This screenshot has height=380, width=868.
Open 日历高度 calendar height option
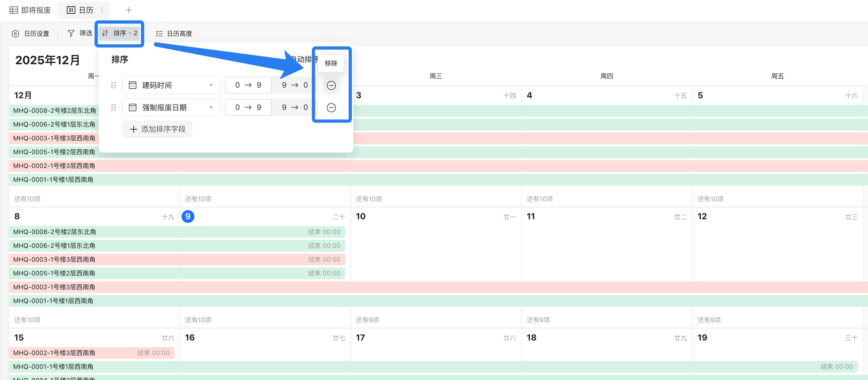tap(174, 33)
